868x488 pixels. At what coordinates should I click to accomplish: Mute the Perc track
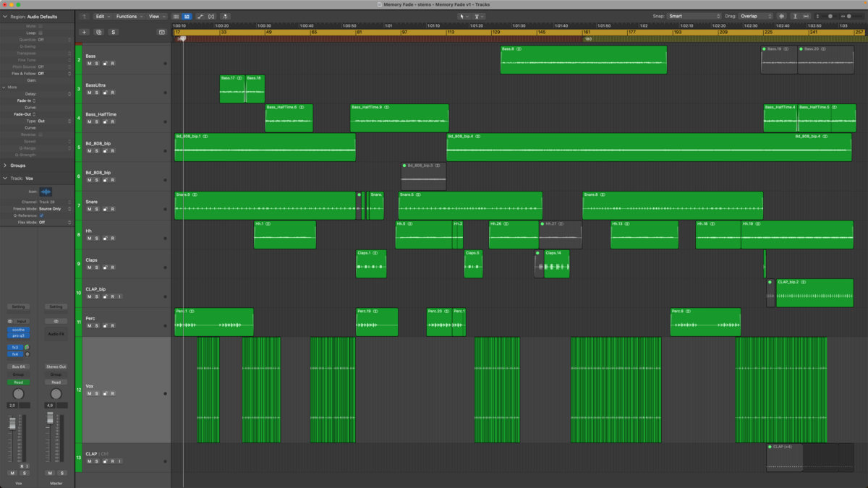point(89,325)
